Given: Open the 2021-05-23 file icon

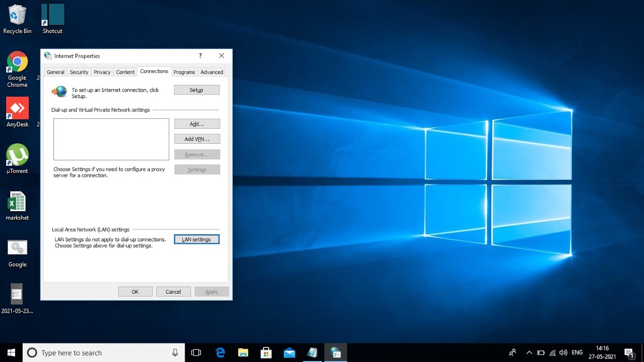Looking at the screenshot, I should tap(17, 299).
